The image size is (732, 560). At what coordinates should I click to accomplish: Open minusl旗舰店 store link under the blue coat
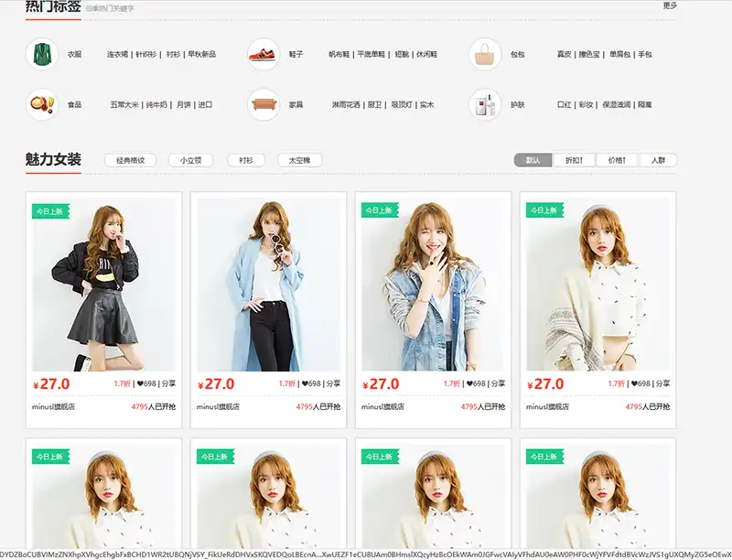pos(218,407)
